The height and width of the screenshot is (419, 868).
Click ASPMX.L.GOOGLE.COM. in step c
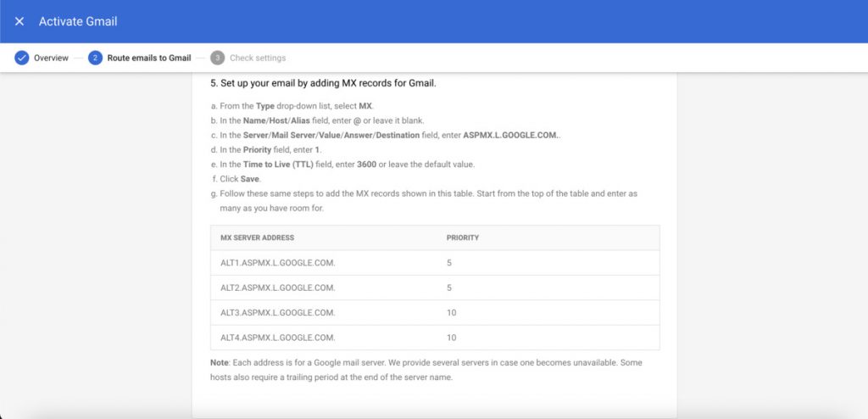click(x=510, y=135)
